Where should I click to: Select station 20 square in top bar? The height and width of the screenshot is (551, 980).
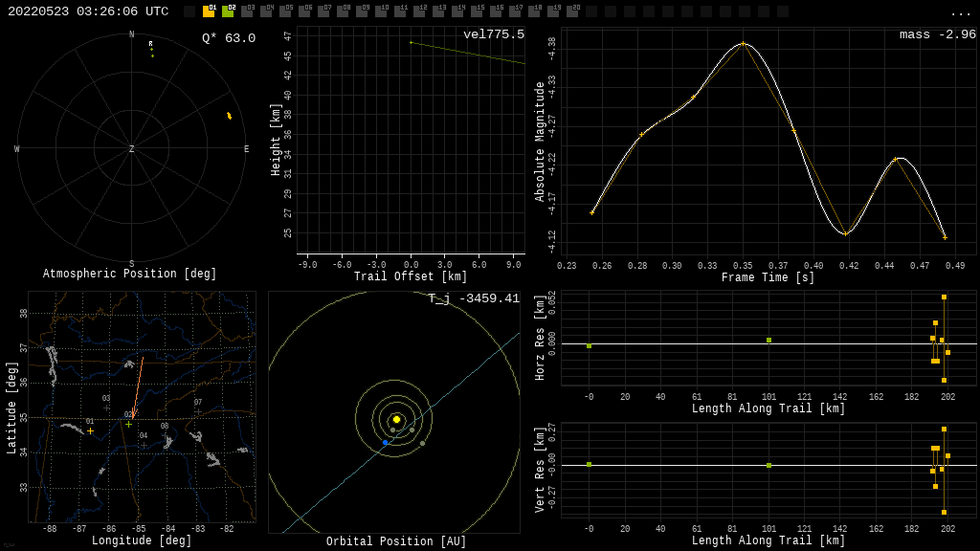click(x=572, y=11)
